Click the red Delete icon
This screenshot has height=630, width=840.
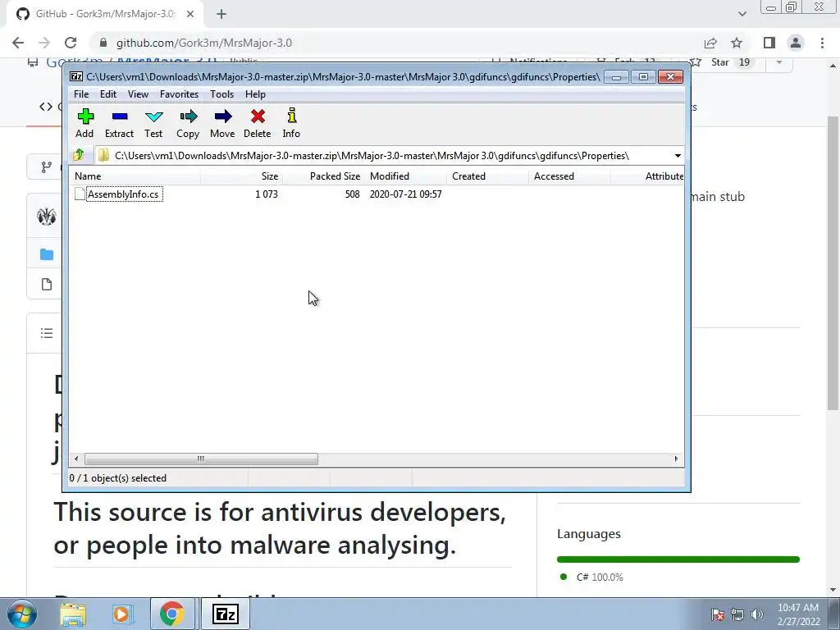tap(257, 123)
